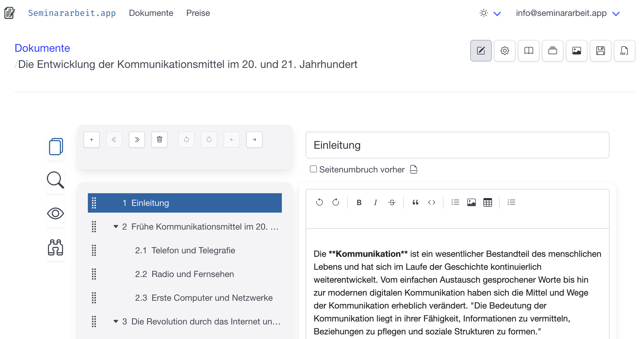
Task: Click the binoculars sidebar icon
Action: point(56,247)
